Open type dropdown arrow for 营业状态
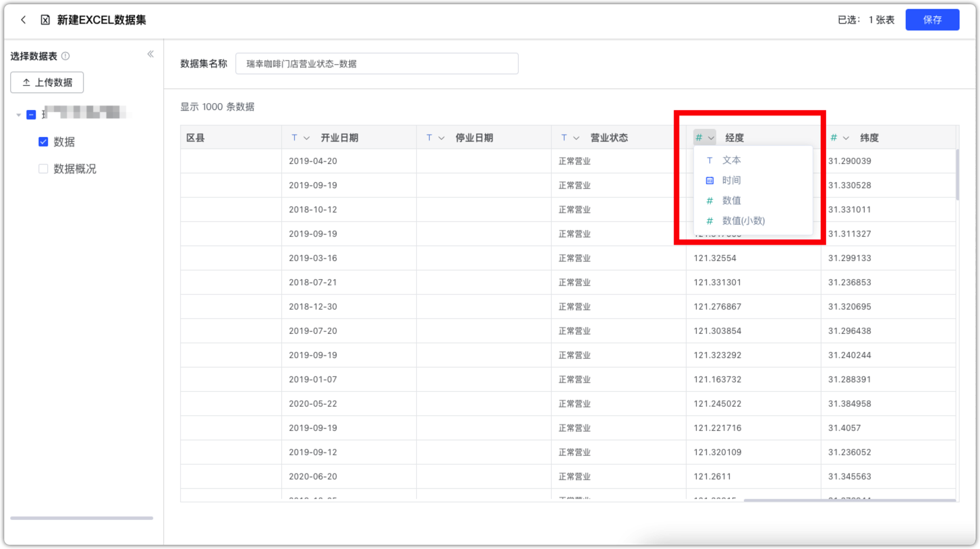 [x=576, y=138]
